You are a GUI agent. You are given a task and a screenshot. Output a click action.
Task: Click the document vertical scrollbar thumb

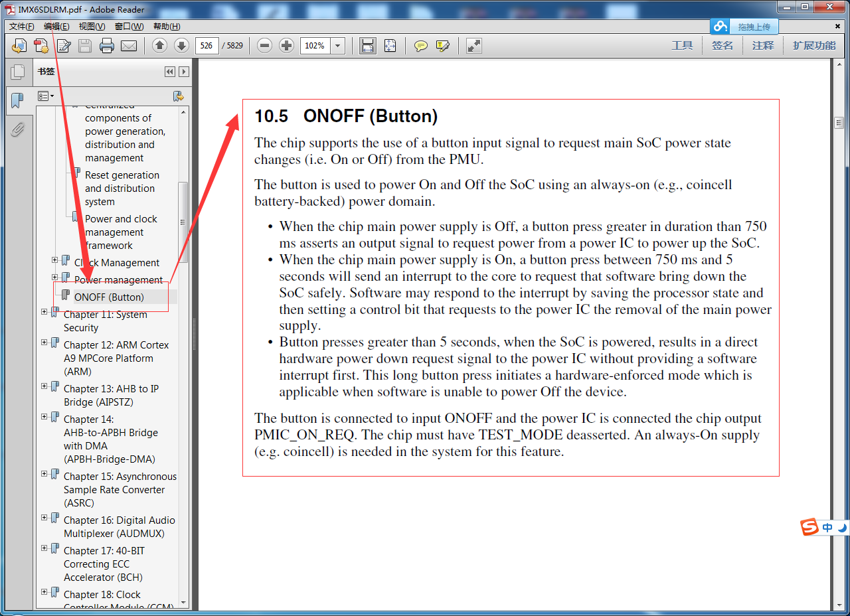pyautogui.click(x=839, y=123)
